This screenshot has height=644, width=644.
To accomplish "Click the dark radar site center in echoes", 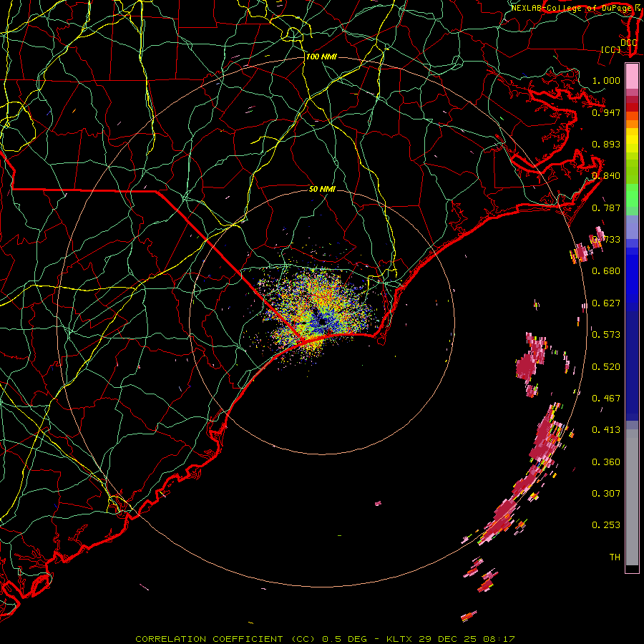I will (323, 321).
